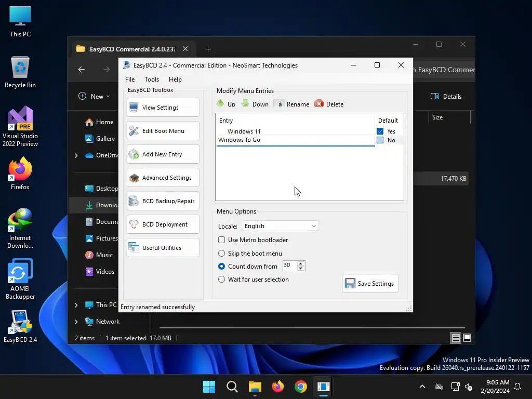Open the New dropdown in File Explorer
Image resolution: width=532 pixels, height=399 pixels.
(x=95, y=96)
